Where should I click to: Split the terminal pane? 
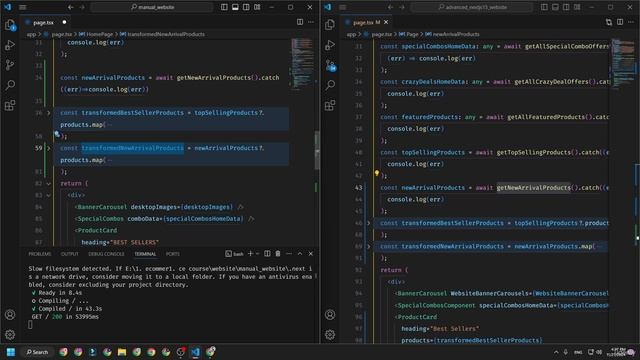267,253
